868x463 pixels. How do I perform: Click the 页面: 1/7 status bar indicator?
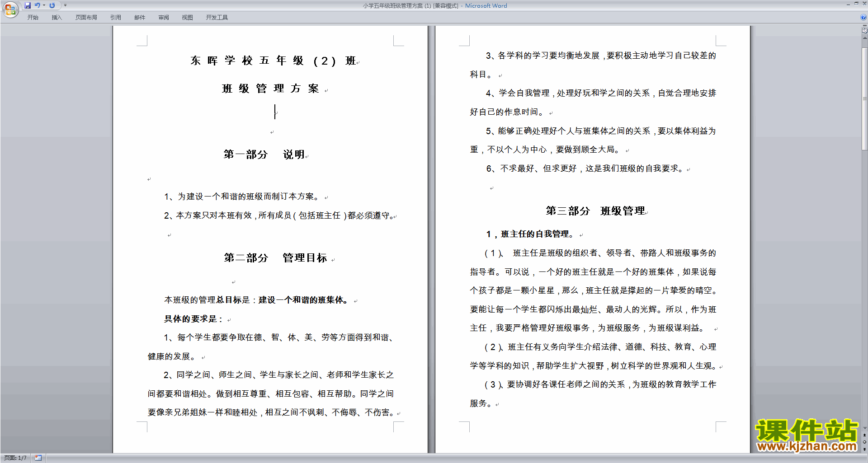(x=15, y=458)
